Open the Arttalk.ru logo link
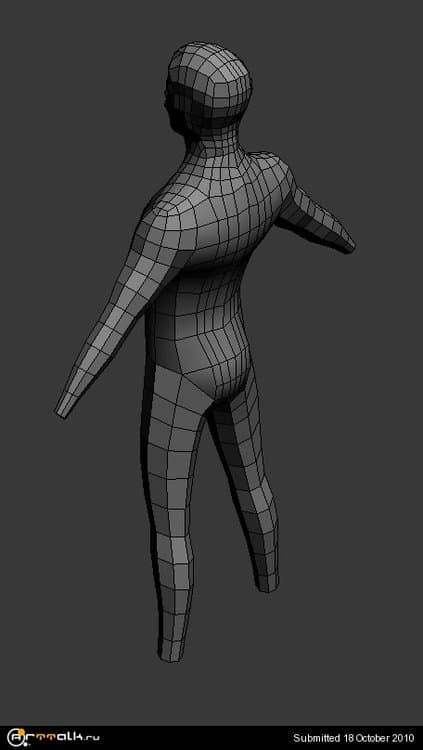Screen dimensions: 423x750 pos(53,737)
